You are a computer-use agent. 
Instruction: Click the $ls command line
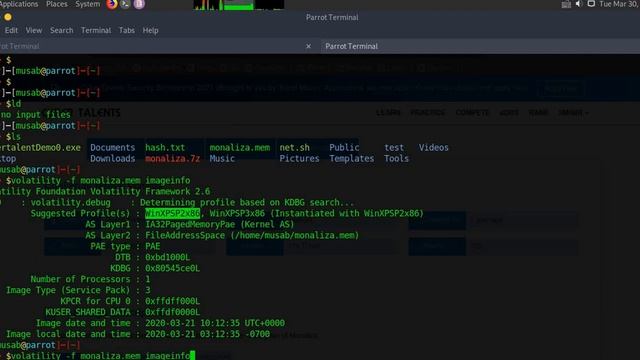point(13,136)
